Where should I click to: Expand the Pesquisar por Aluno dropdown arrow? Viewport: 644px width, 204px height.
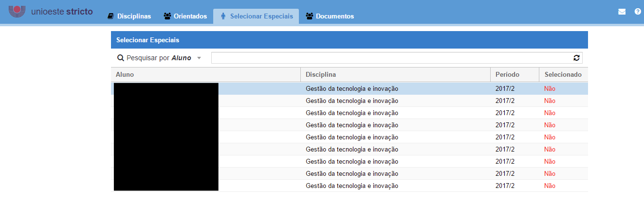coord(199,58)
